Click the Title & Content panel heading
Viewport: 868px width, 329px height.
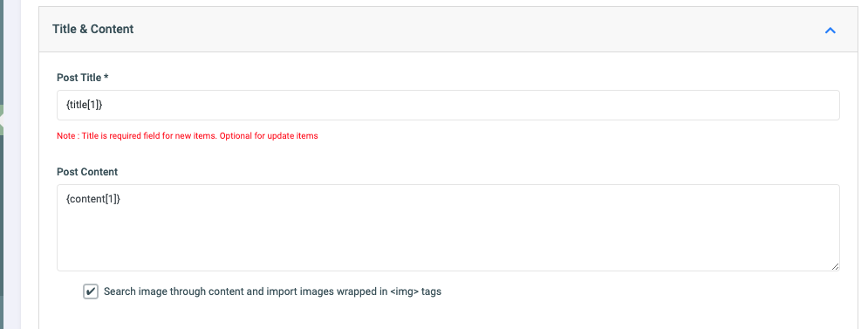point(93,30)
